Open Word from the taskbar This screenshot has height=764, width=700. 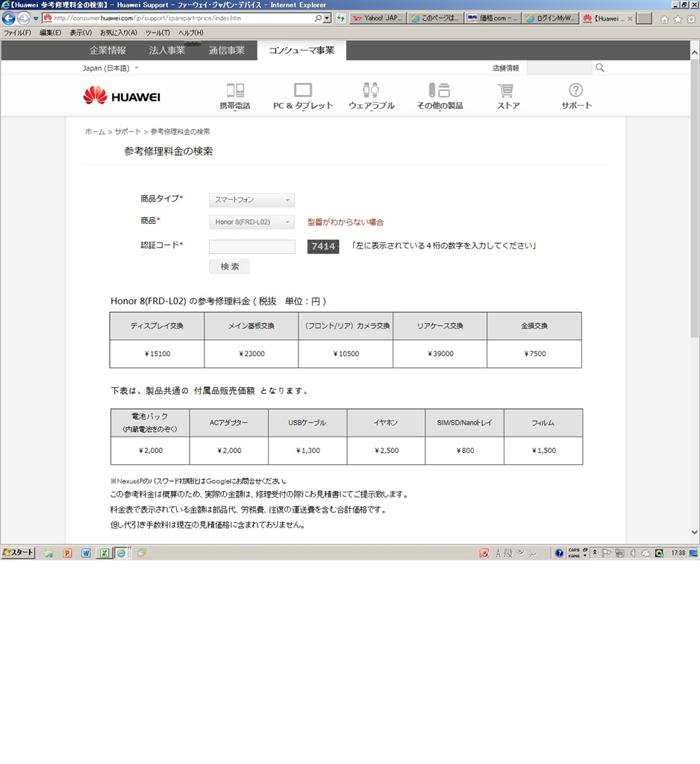tap(86, 553)
